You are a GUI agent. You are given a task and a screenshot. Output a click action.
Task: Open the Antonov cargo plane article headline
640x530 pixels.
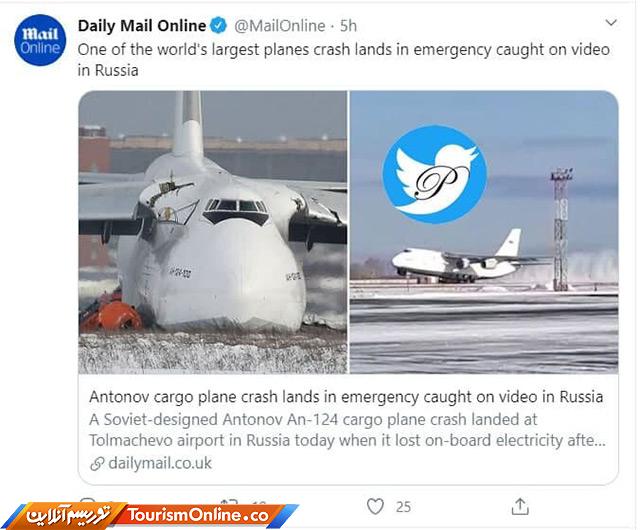pyautogui.click(x=346, y=397)
